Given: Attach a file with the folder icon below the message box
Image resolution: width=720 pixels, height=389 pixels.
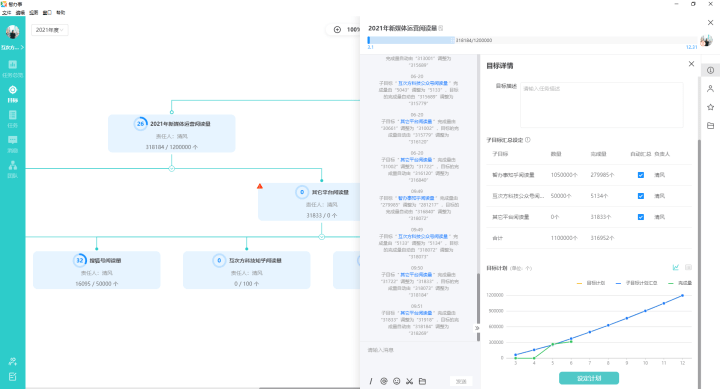Looking at the screenshot, I should click(422, 381).
